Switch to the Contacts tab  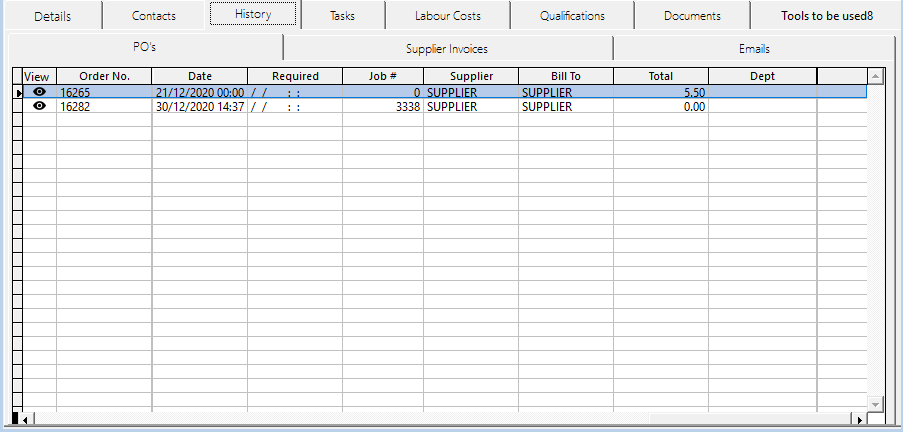pyautogui.click(x=153, y=16)
